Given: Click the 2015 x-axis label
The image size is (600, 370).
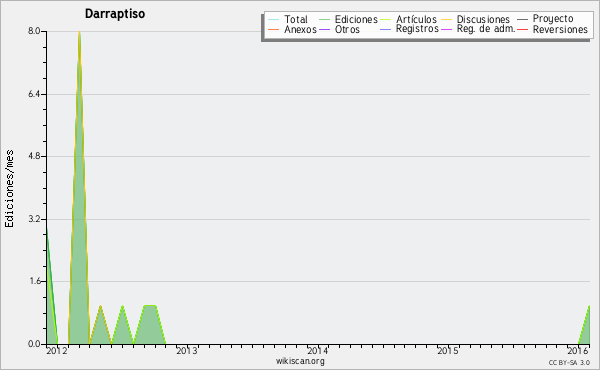Looking at the screenshot, I should (448, 351).
